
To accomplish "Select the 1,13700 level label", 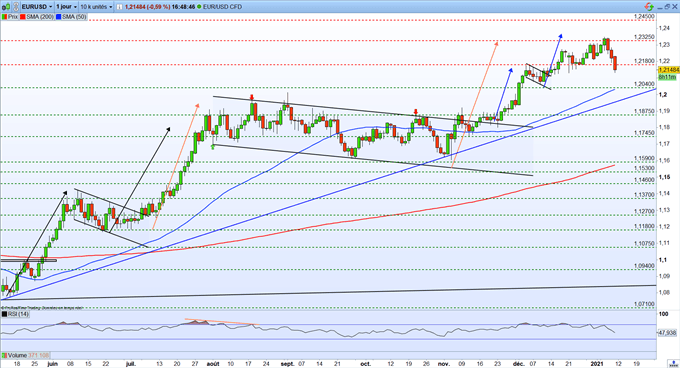I will tap(644, 195).
